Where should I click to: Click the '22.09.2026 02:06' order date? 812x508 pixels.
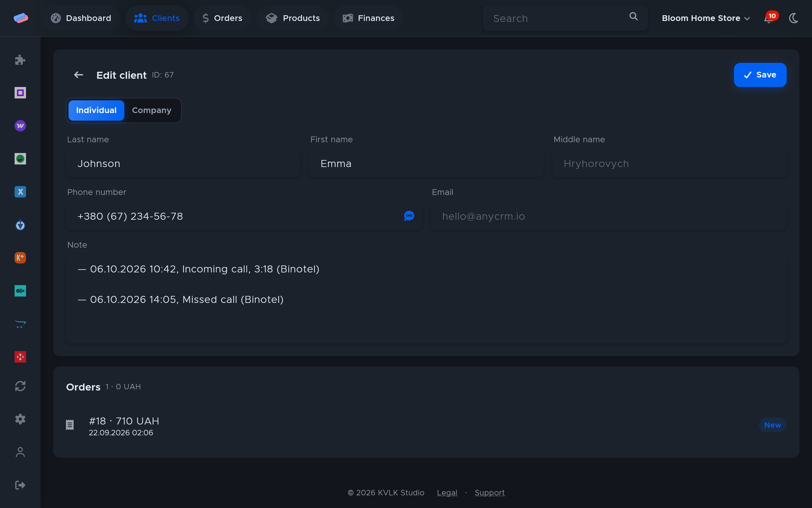click(x=121, y=433)
